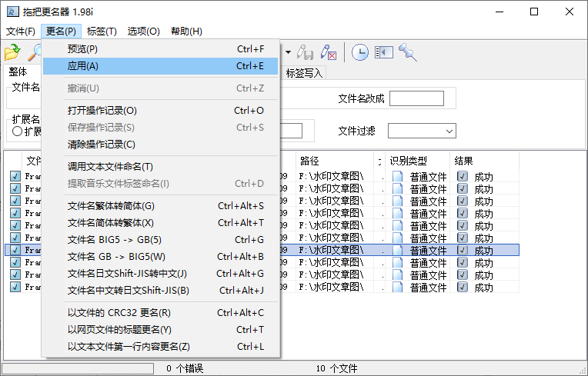This screenshot has width=588, height=376.
Task: Close the 更名(P) menu from the menu bar
Action: pos(61,31)
